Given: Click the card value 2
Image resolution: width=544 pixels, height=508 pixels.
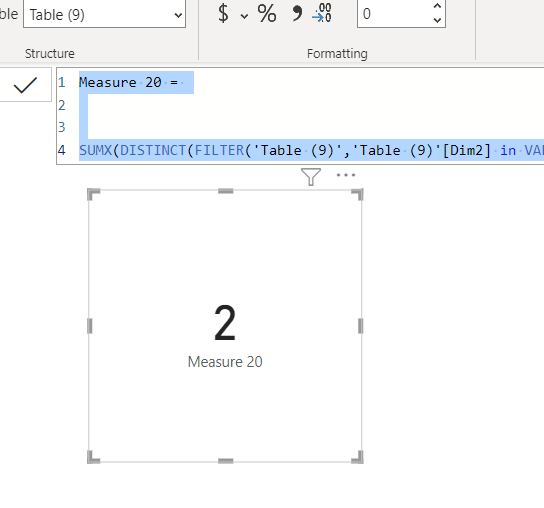Looking at the screenshot, I should (225, 323).
